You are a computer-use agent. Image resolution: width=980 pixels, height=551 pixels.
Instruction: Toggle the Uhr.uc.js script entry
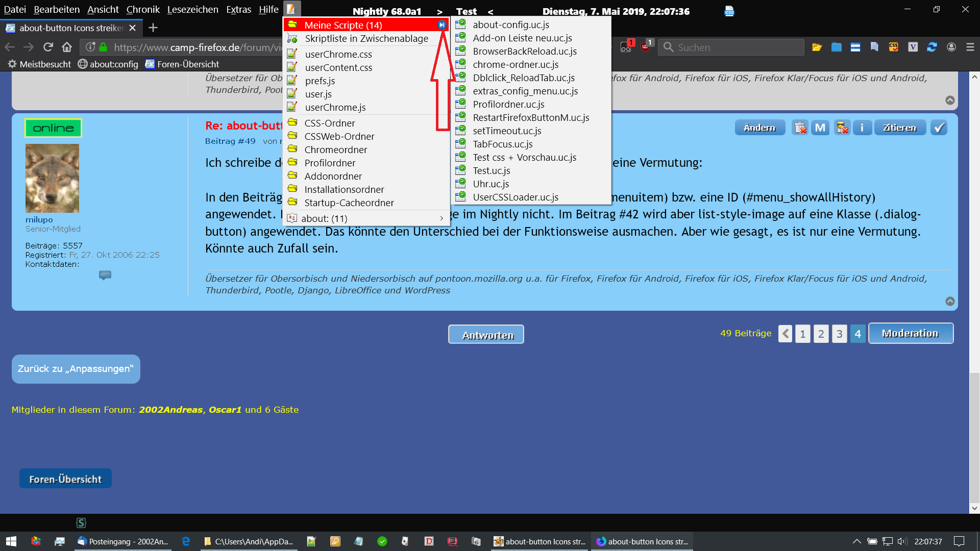point(491,184)
